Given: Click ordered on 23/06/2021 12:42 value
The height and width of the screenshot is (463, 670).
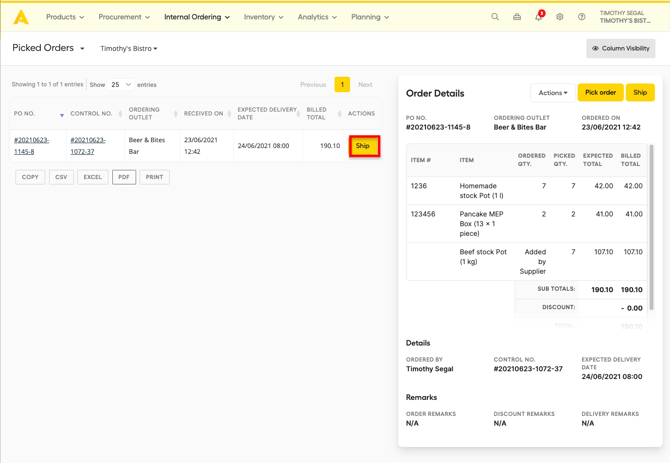Looking at the screenshot, I should (611, 127).
